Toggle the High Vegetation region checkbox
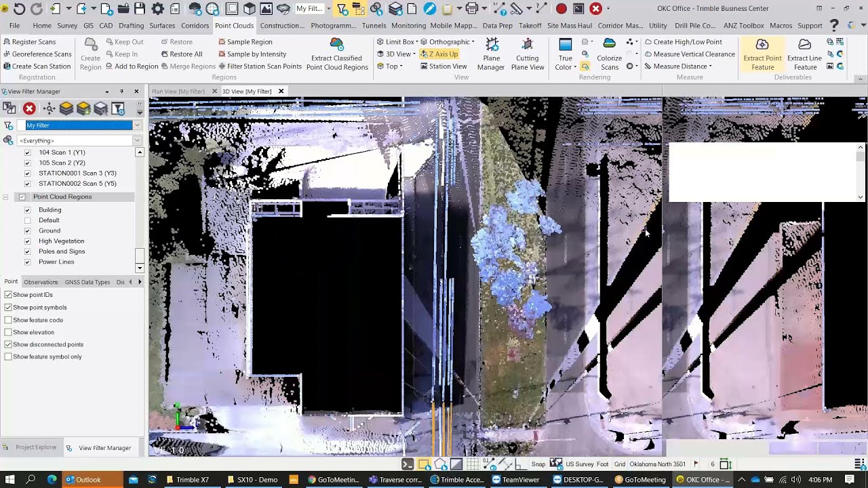Image resolution: width=868 pixels, height=488 pixels. tap(28, 241)
